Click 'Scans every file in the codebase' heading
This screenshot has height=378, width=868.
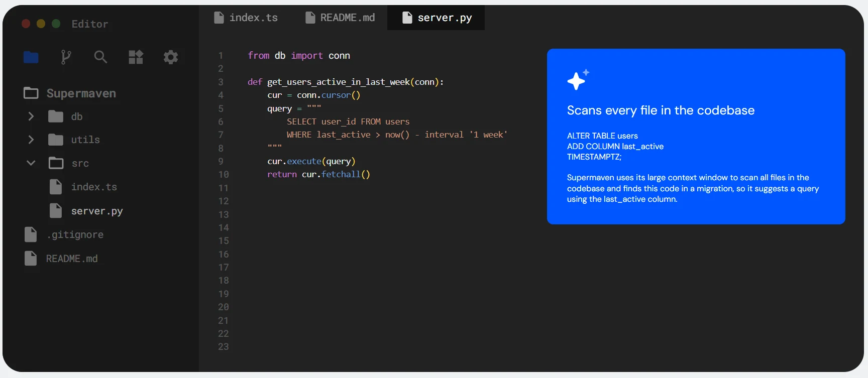point(661,110)
